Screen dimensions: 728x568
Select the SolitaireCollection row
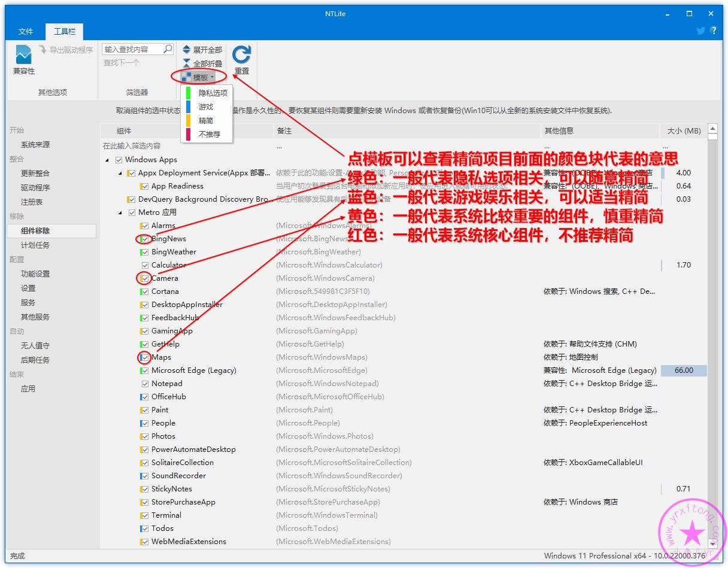click(x=404, y=463)
